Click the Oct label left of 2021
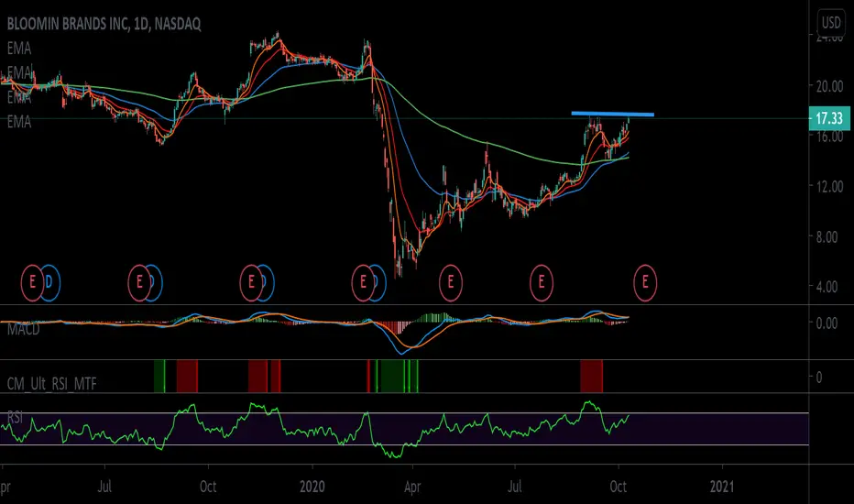 pyautogui.click(x=619, y=486)
